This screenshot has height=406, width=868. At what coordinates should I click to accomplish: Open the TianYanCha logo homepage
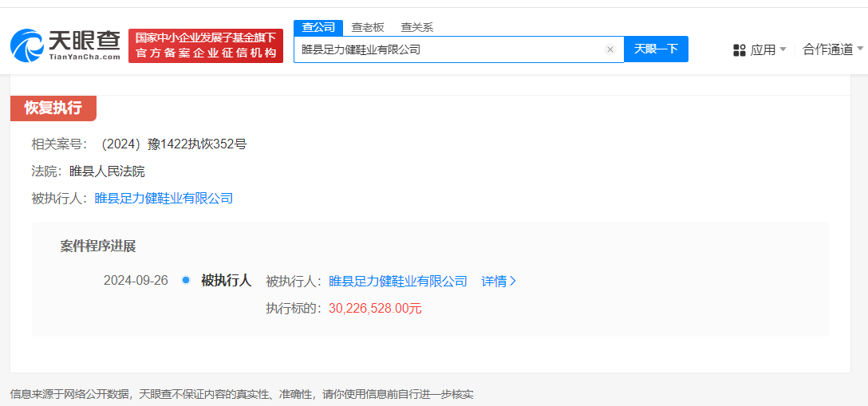pyautogui.click(x=65, y=45)
